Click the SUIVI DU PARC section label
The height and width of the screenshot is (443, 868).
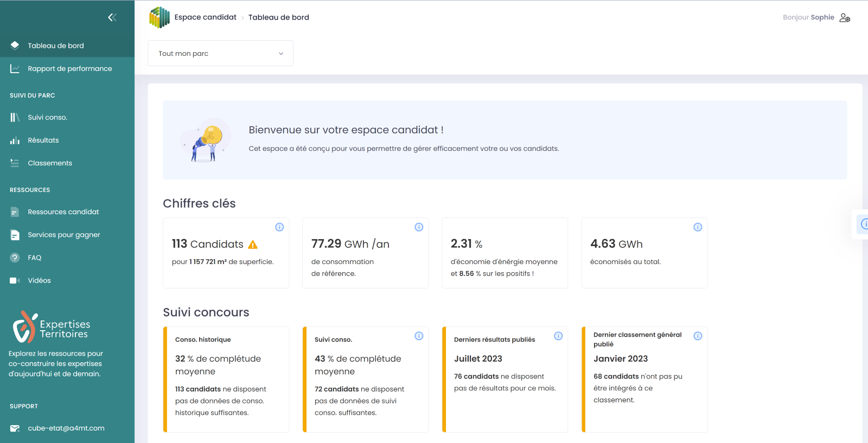(33, 95)
